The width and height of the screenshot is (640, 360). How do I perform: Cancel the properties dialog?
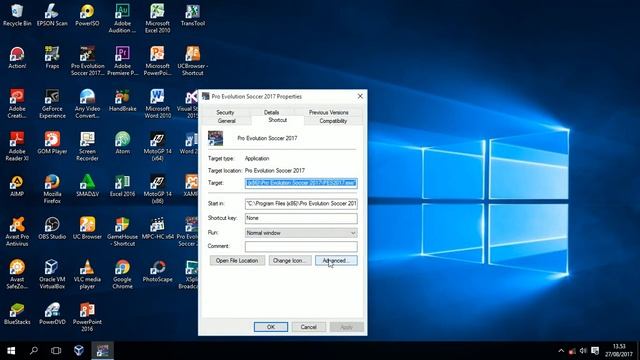tap(309, 327)
